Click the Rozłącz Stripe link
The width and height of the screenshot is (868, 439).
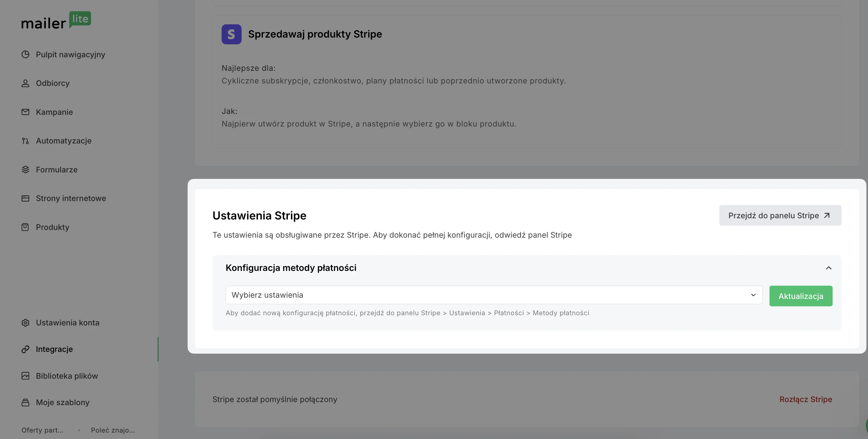coord(806,400)
